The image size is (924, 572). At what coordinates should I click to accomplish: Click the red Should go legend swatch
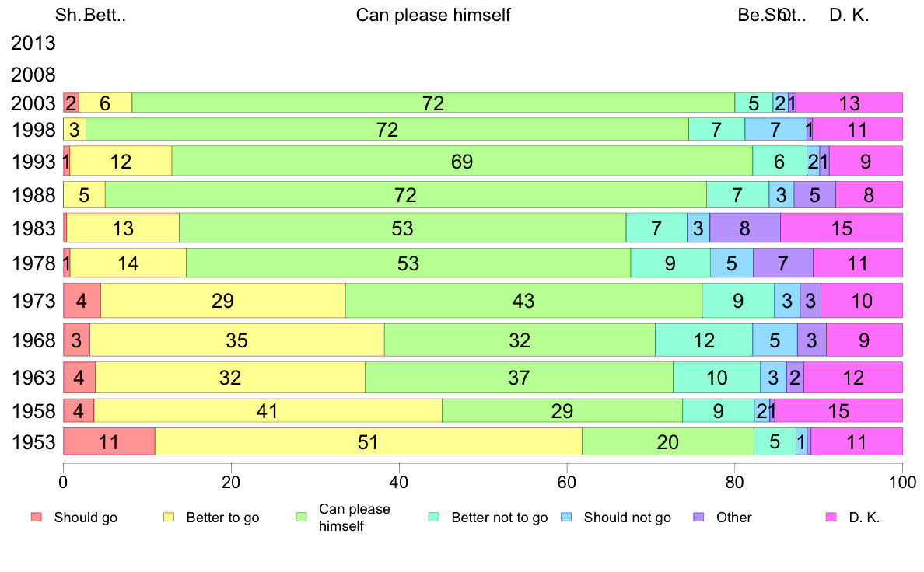pyautogui.click(x=35, y=517)
